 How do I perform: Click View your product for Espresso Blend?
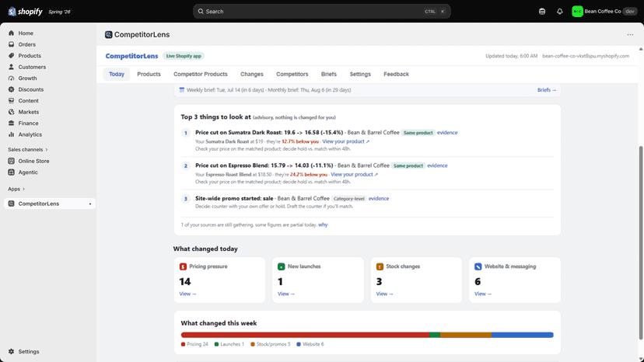coord(354,175)
